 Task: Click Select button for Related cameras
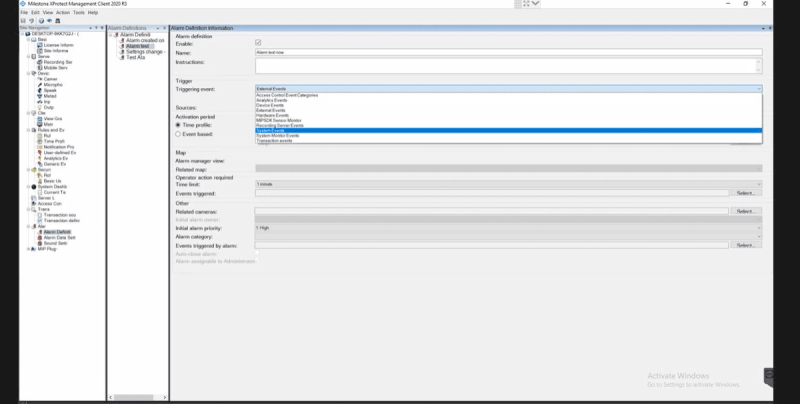coord(745,211)
